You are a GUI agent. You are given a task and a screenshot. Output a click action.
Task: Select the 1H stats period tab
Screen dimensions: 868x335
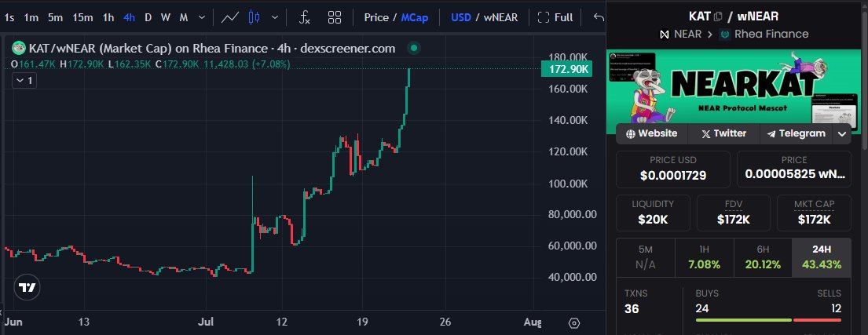[704, 257]
